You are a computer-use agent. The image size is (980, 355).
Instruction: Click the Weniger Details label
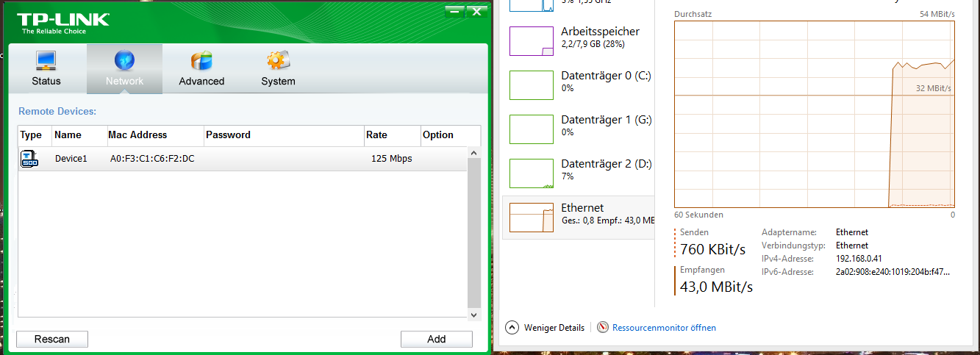554,328
